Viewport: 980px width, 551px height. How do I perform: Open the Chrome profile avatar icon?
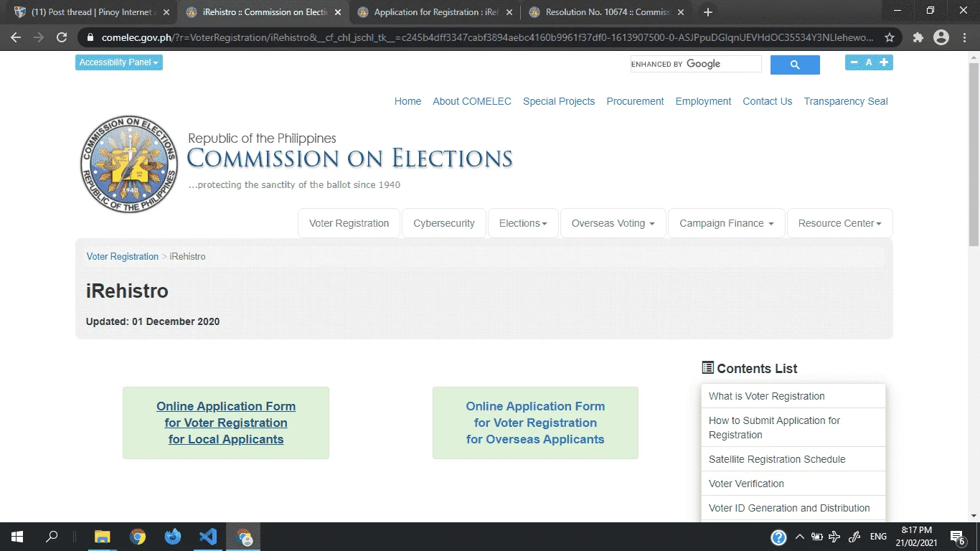941,37
